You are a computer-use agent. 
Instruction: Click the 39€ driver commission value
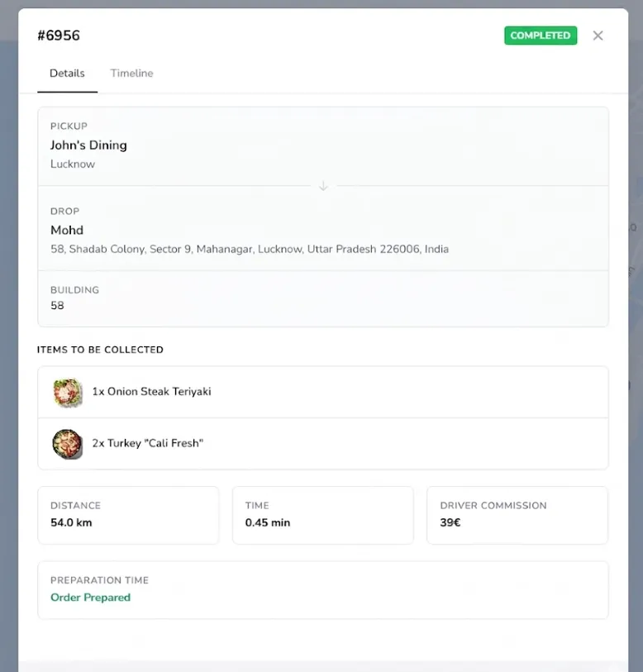tap(450, 522)
